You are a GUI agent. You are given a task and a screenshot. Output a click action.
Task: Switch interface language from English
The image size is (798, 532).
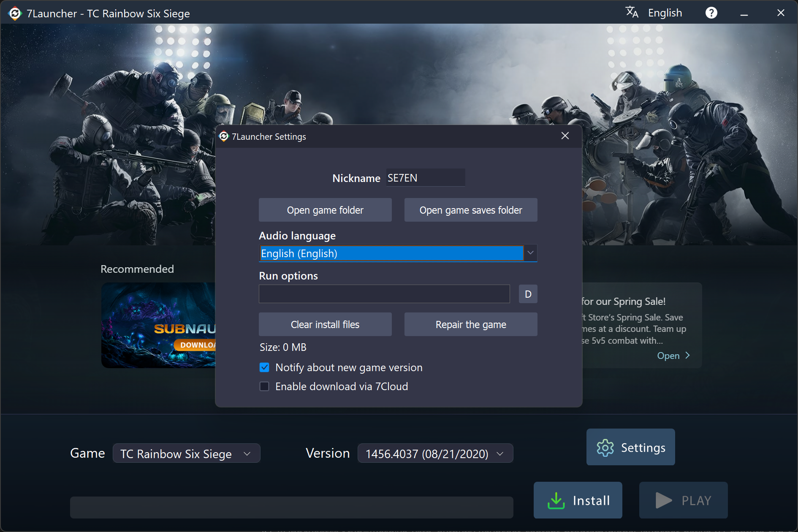click(665, 13)
